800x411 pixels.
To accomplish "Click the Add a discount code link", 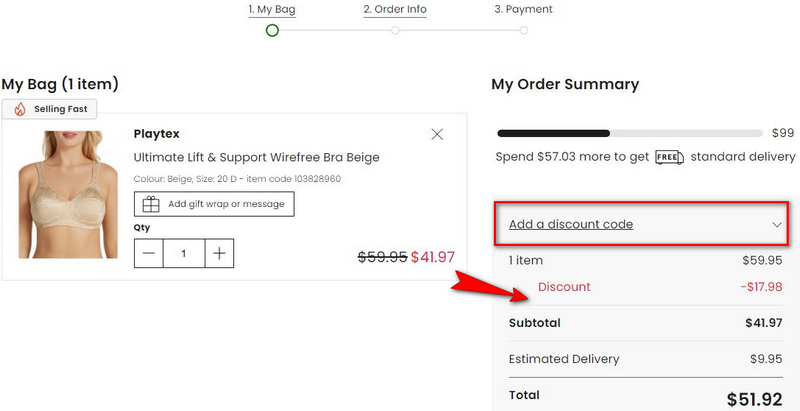I will (x=571, y=225).
